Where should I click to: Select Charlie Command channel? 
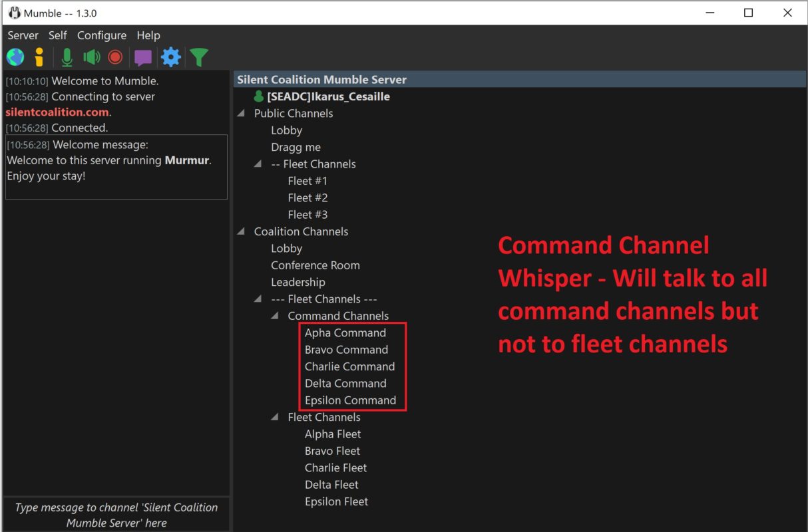pyautogui.click(x=349, y=366)
